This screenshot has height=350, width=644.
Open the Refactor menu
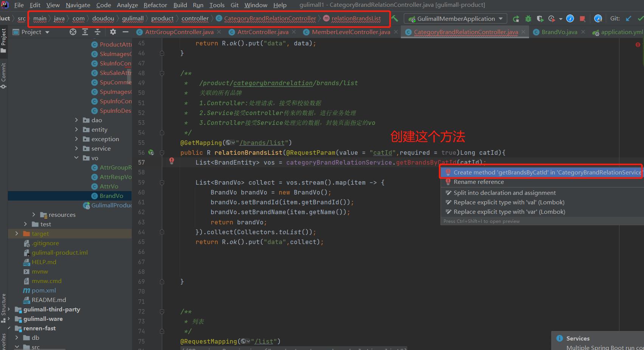click(155, 5)
